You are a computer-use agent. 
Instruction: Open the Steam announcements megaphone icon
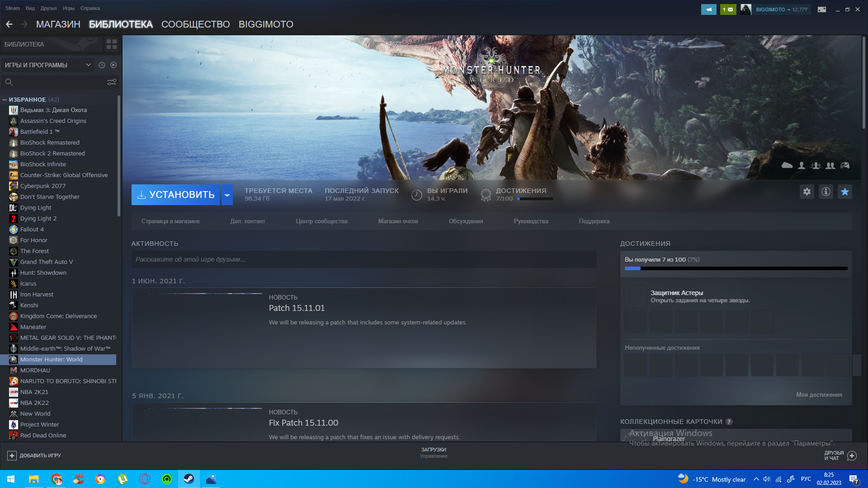[x=709, y=9]
